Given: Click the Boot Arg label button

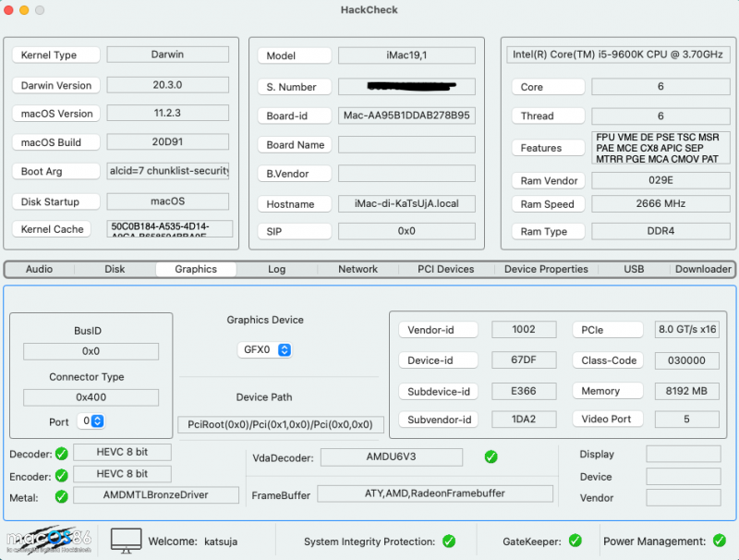Looking at the screenshot, I should pyautogui.click(x=56, y=171).
